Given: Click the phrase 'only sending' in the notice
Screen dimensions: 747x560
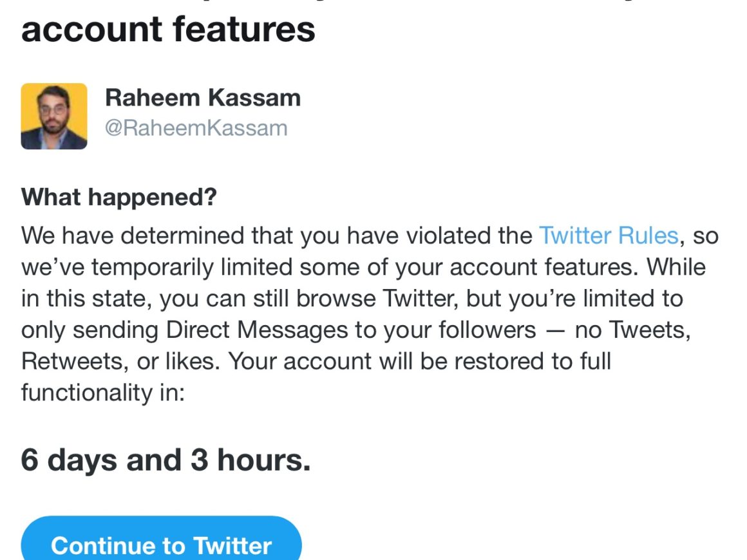Looking at the screenshot, I should click(x=90, y=330).
